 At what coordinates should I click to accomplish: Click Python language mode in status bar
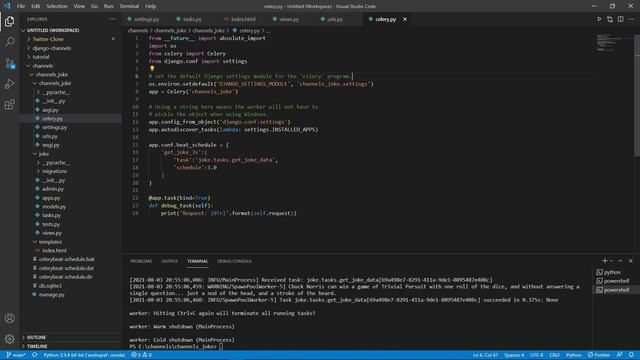[573, 355]
